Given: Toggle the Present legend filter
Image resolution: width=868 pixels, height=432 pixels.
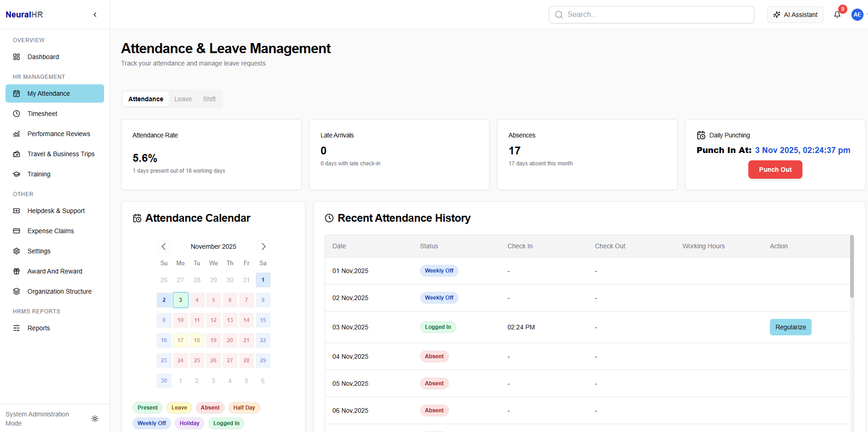Looking at the screenshot, I should (x=147, y=407).
